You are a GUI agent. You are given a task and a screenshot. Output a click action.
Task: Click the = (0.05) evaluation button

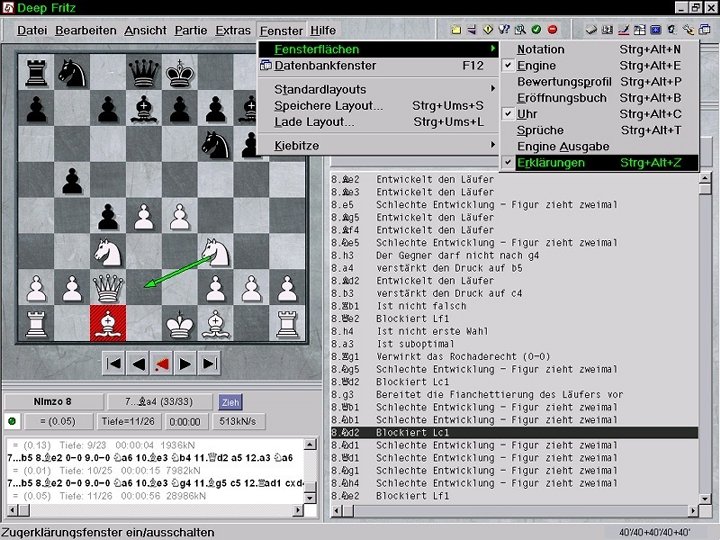[58, 422]
